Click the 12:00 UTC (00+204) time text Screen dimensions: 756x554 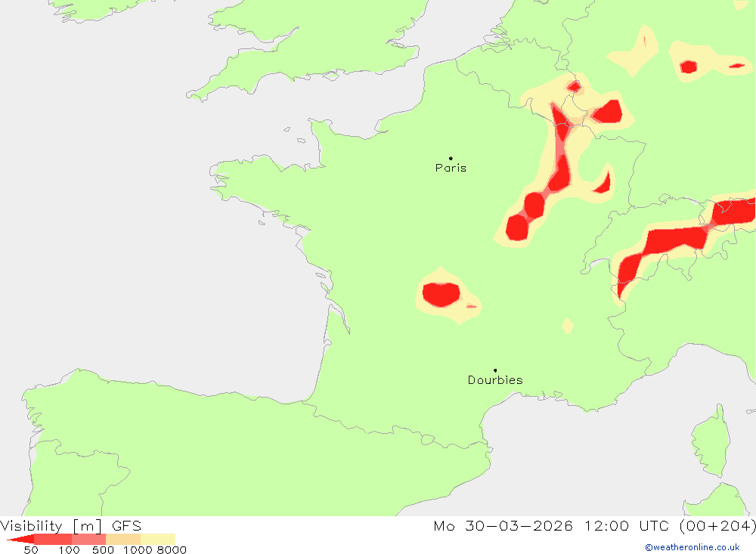tap(670, 525)
